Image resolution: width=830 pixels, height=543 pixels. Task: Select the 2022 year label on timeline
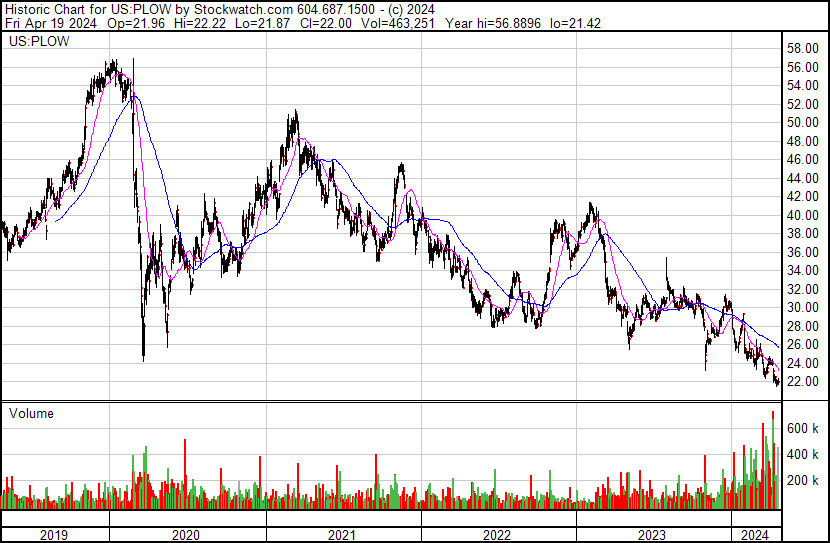[498, 534]
